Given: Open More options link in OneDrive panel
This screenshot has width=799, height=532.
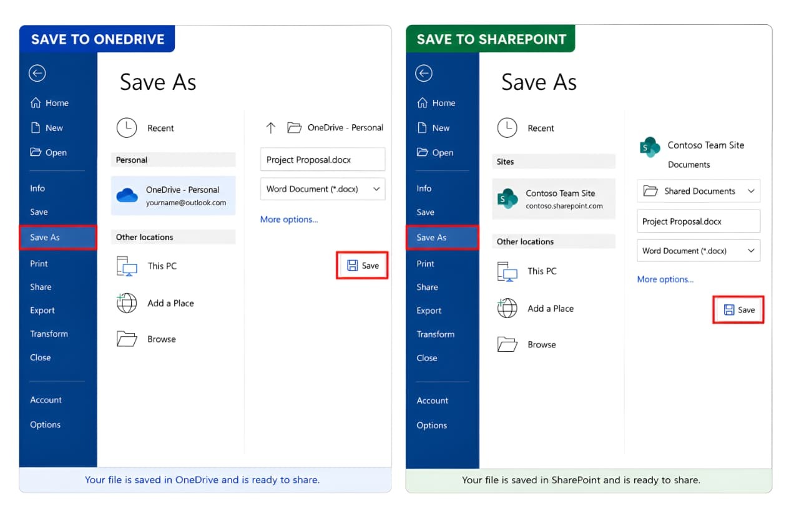Looking at the screenshot, I should 289,219.
